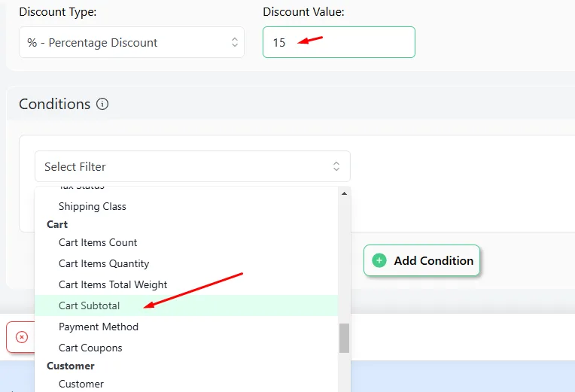
Task: Click the bold Customer group heading
Action: tap(71, 366)
